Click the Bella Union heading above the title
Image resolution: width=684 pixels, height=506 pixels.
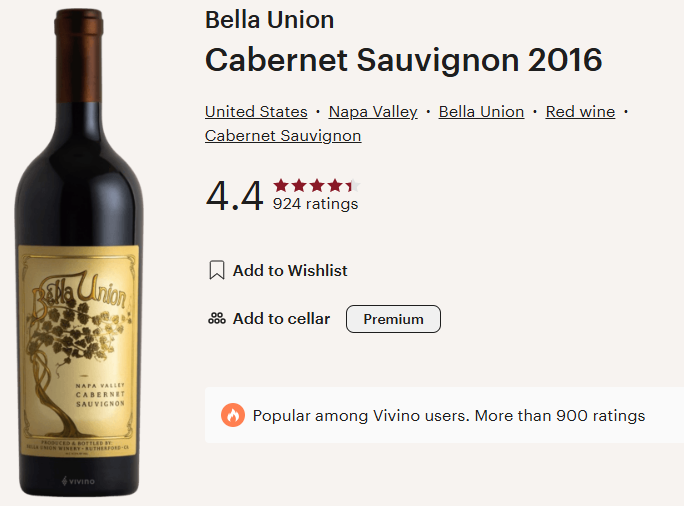point(269,20)
